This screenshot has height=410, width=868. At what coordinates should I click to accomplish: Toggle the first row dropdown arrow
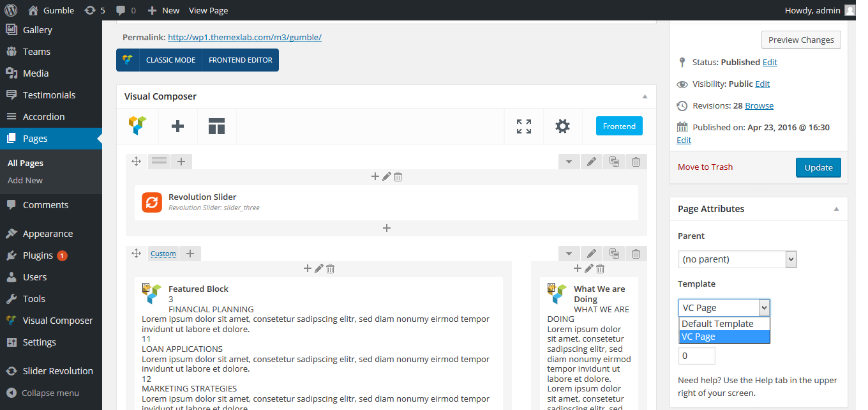point(569,162)
